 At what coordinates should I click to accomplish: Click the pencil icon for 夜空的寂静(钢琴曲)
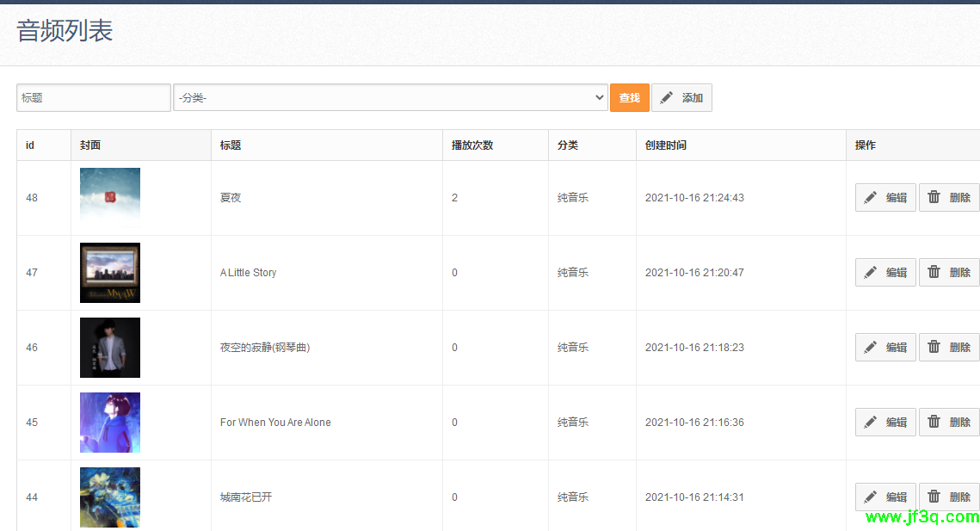pyautogui.click(x=871, y=347)
